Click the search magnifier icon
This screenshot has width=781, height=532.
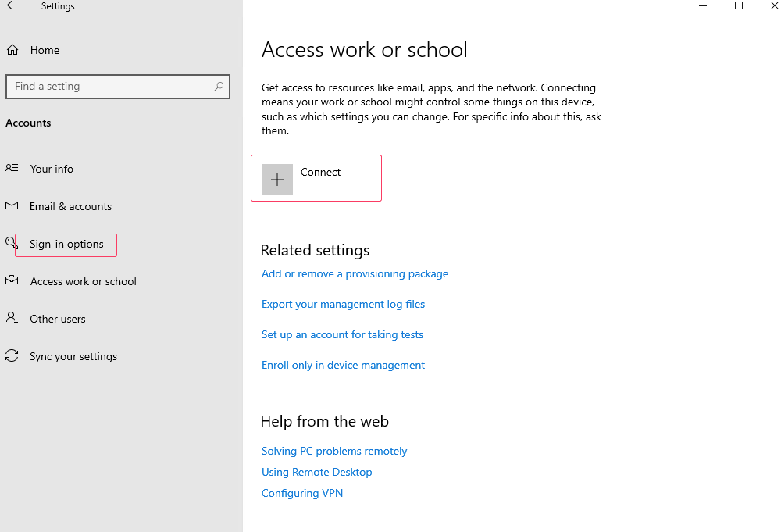pos(219,87)
